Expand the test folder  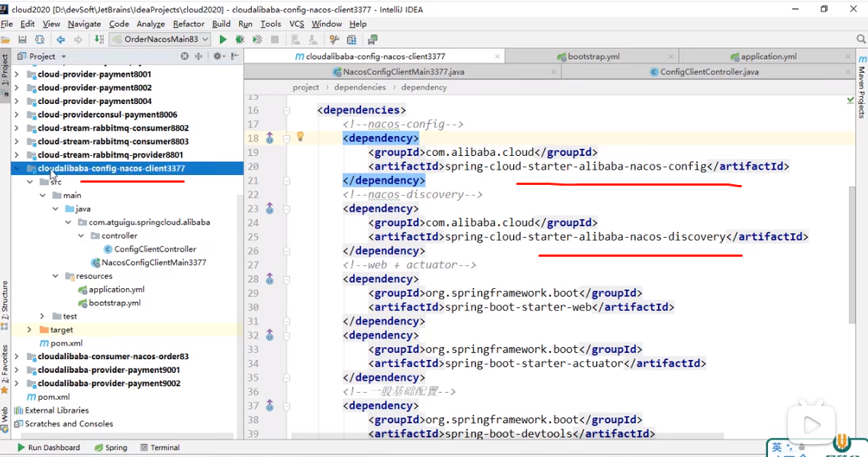[43, 316]
